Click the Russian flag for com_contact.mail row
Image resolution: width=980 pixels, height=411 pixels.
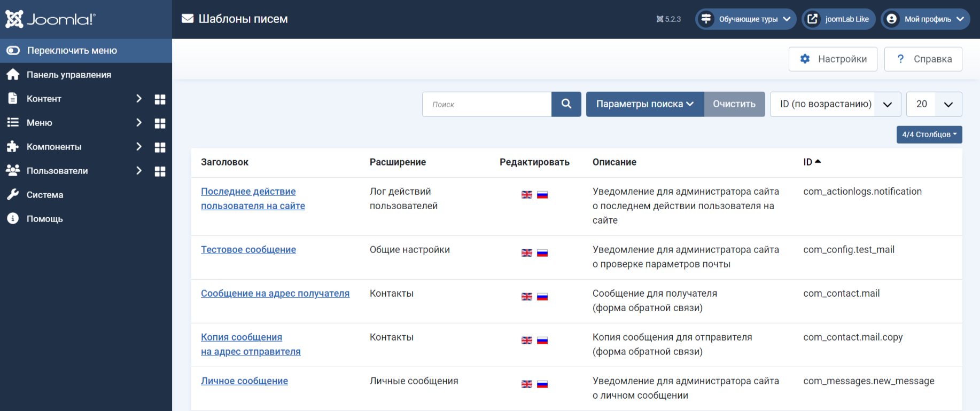click(x=542, y=297)
